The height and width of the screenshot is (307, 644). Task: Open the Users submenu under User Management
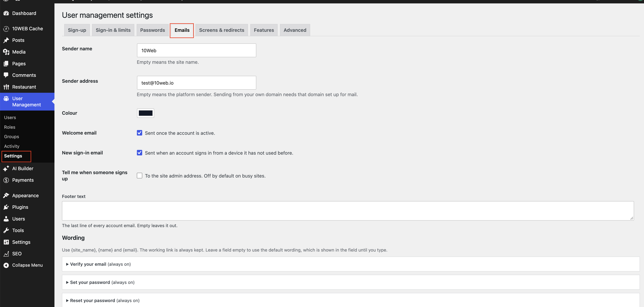(10, 117)
